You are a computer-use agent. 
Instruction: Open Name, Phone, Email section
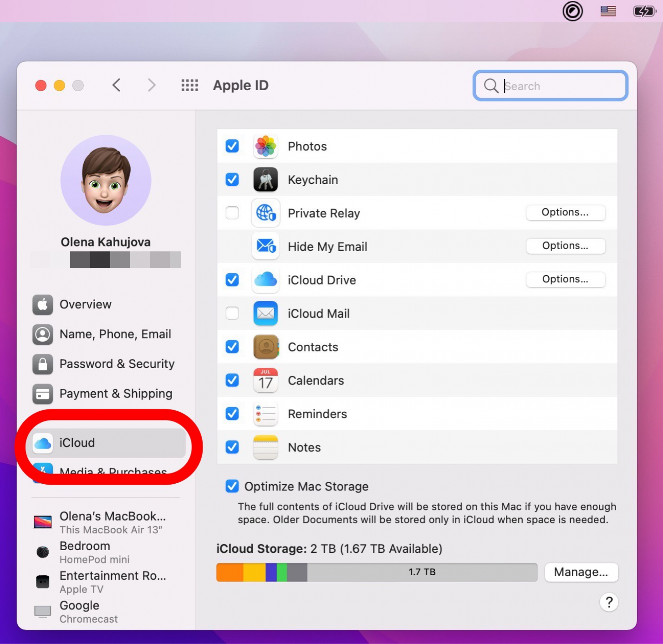pos(106,334)
